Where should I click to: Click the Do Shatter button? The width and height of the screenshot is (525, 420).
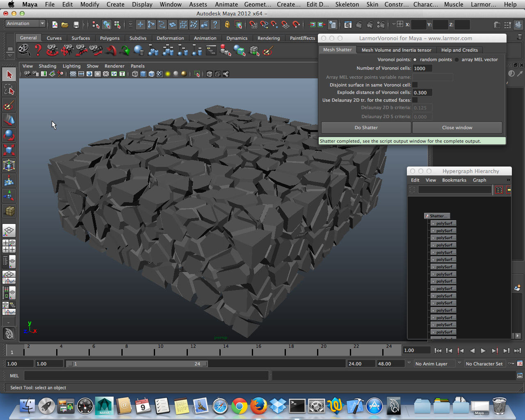366,128
